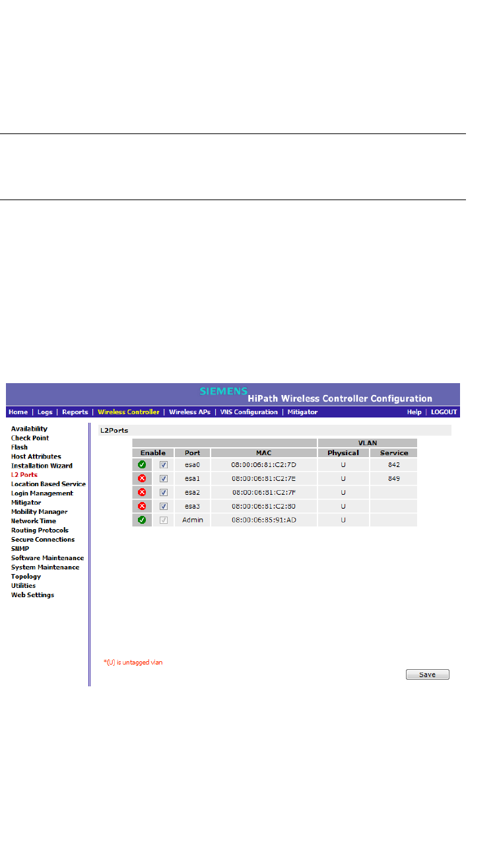Click service VLAN value 849
Screen dimensions: 497x868
[394, 478]
